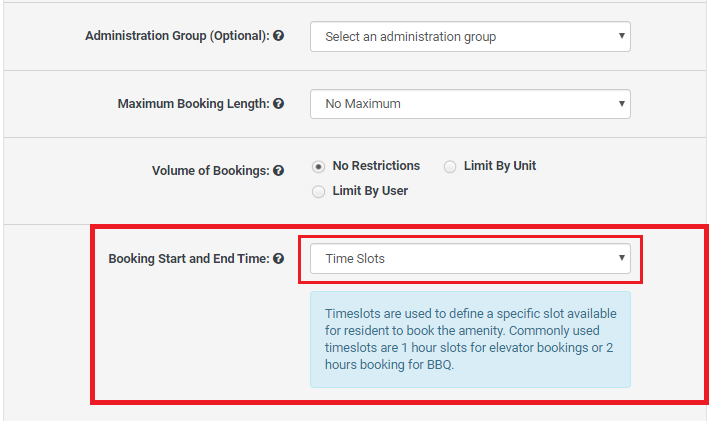Click the 'Limit By Unit' option text

click(499, 166)
